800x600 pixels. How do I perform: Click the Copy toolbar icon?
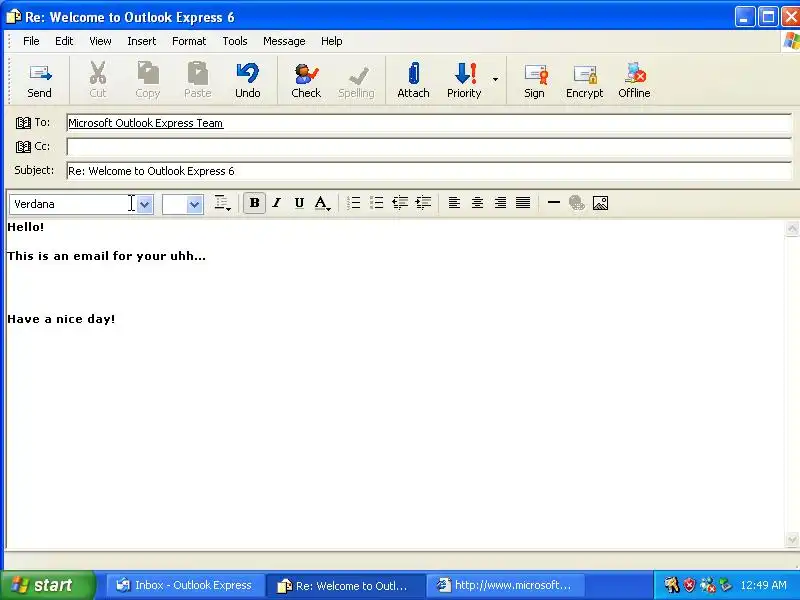[147, 81]
